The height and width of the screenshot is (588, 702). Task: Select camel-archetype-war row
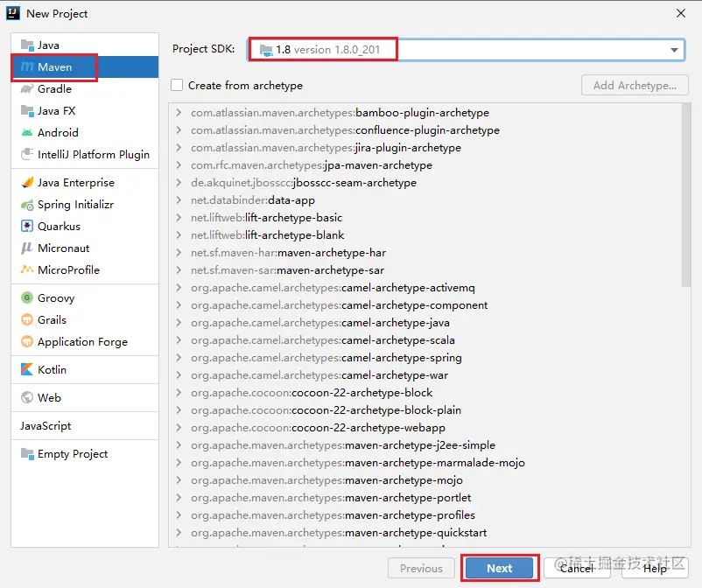click(x=425, y=374)
